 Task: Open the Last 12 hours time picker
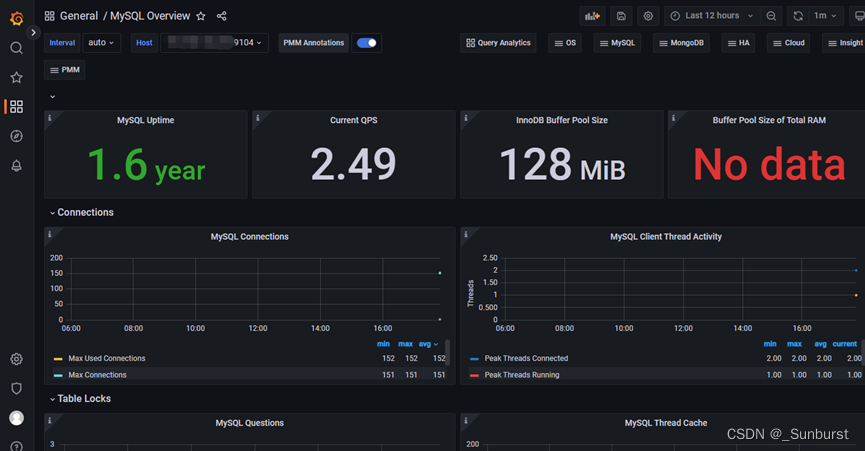pos(712,16)
